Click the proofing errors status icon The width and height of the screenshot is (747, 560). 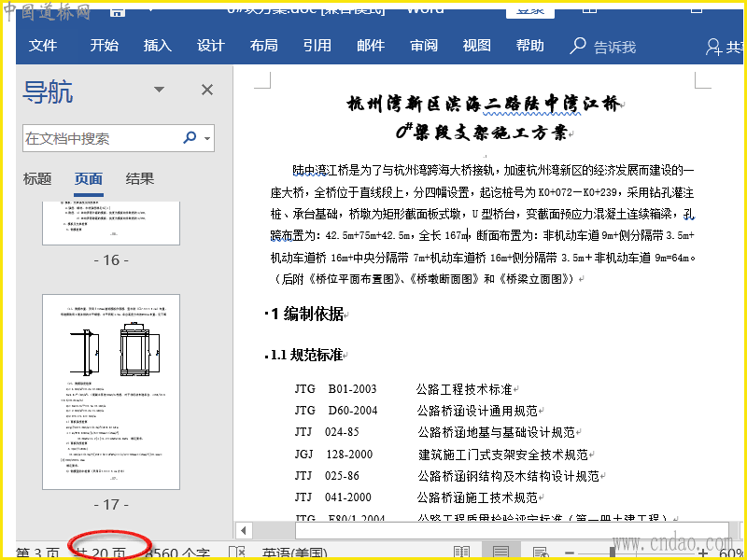coord(237,553)
